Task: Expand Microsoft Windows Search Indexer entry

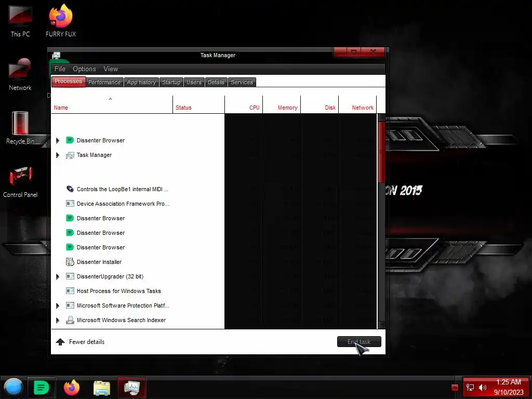Action: (58, 320)
